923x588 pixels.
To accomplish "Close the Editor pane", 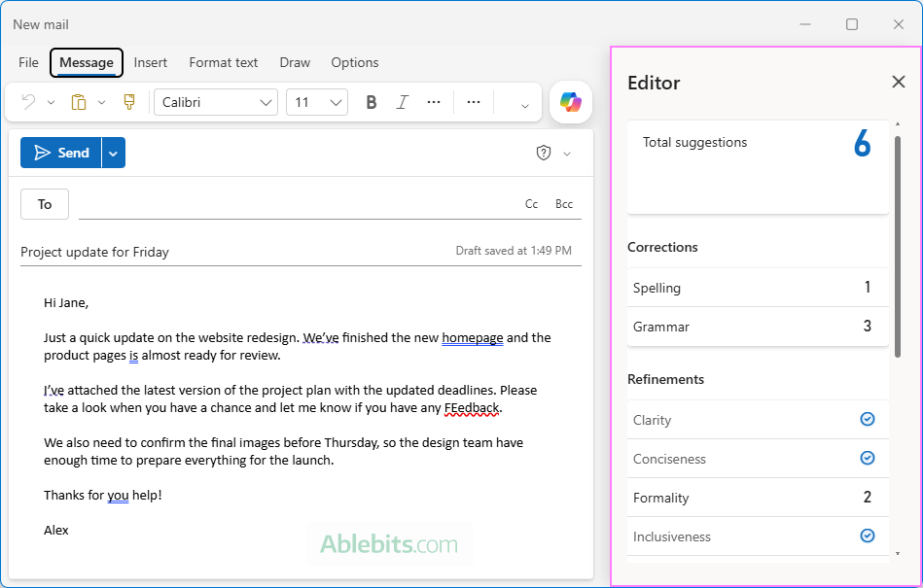I will [x=899, y=82].
